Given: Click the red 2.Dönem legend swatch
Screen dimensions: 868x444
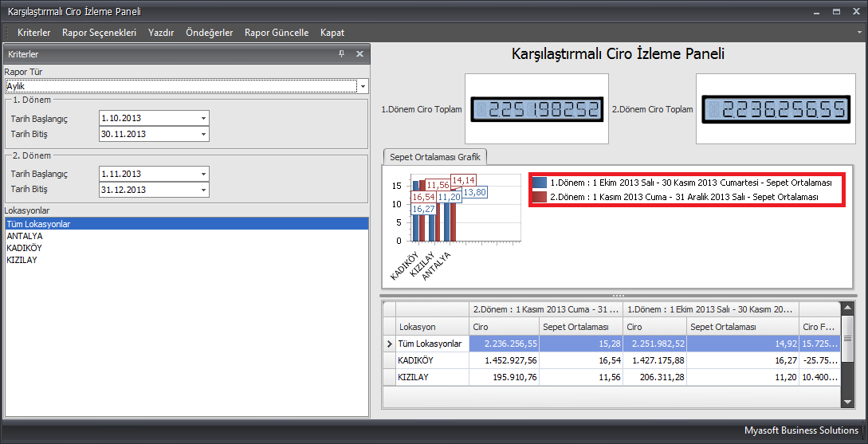Looking at the screenshot, I should (540, 197).
